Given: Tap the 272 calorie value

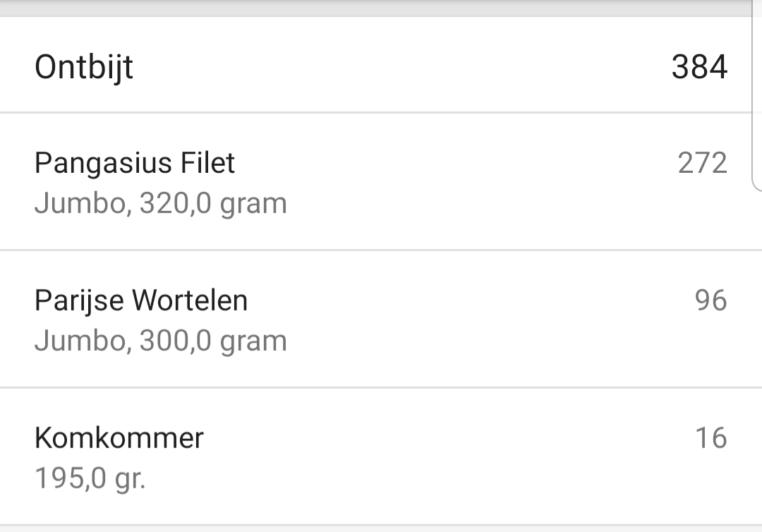Looking at the screenshot, I should coord(702,164).
